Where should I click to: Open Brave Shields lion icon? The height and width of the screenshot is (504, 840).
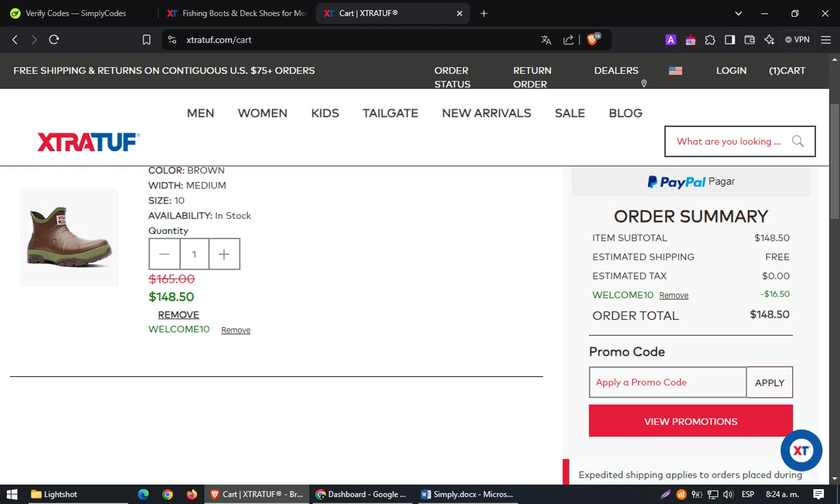pyautogui.click(x=592, y=39)
